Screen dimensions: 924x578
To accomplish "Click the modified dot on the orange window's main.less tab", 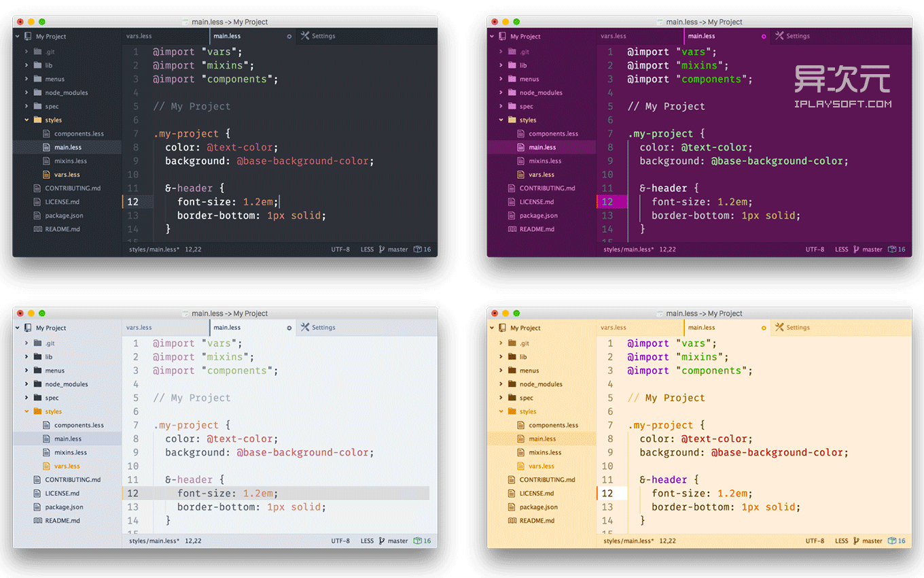I will click(764, 328).
